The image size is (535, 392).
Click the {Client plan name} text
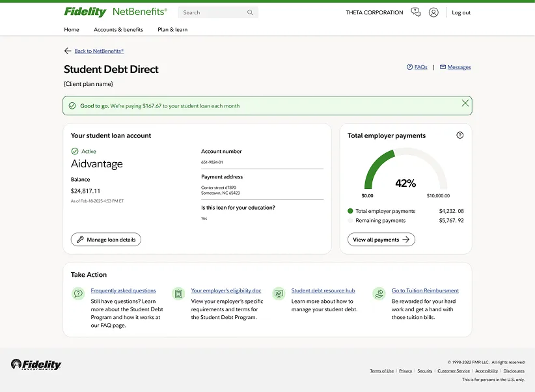(89, 84)
